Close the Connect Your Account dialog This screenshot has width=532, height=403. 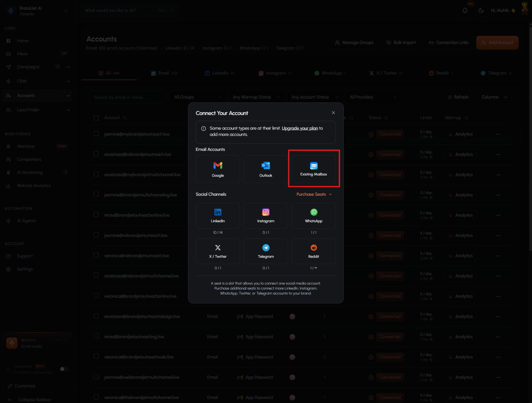(333, 113)
